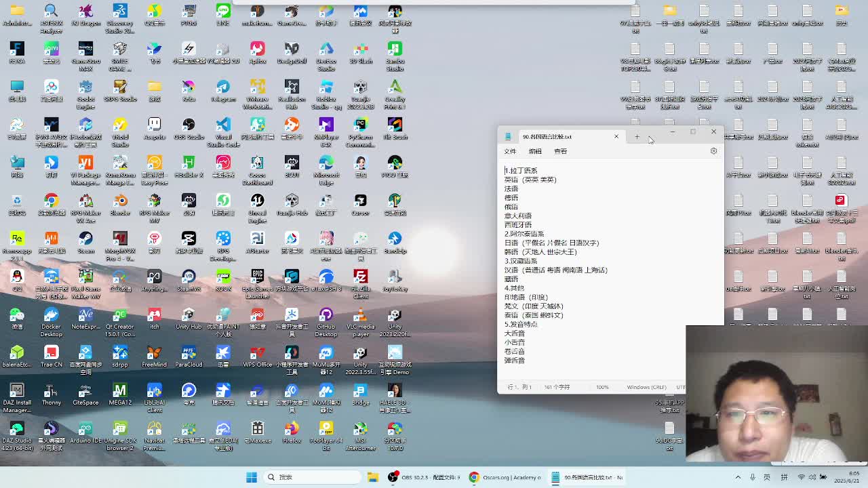The image size is (868, 488).
Task: Open the 查看 menu in Notepad
Action: [560, 151]
